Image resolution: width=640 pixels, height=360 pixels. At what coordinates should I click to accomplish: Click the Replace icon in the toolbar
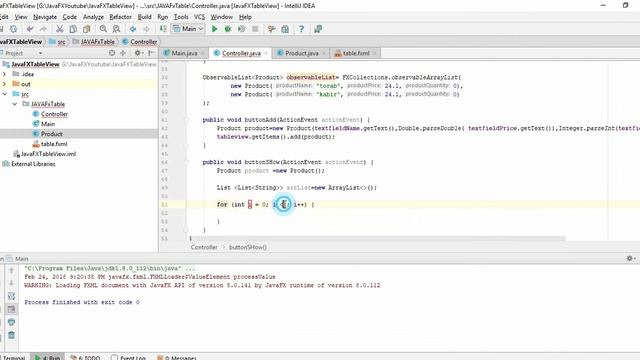click(x=116, y=29)
